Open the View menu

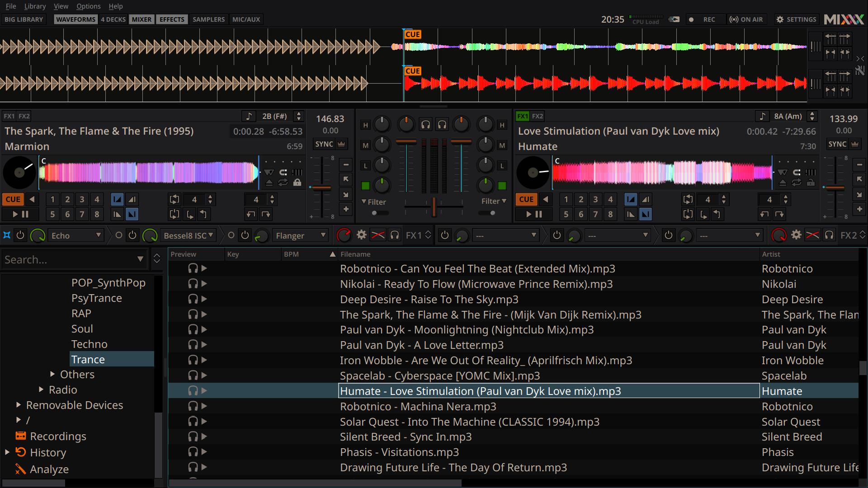pos(61,6)
